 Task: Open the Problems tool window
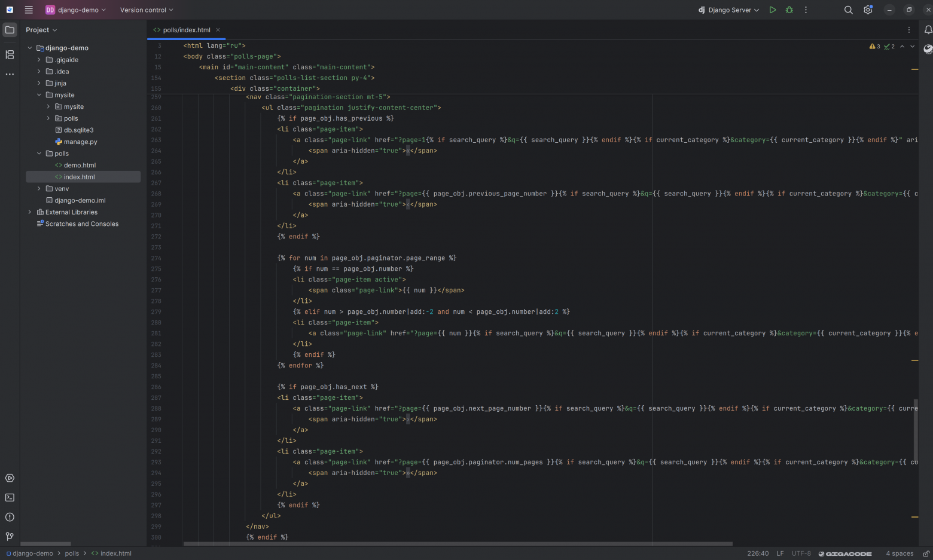click(10, 517)
